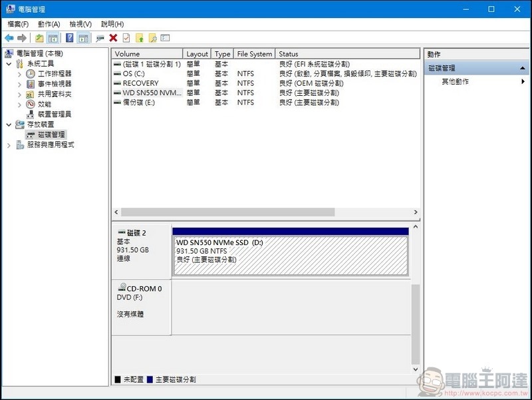
Task: Open the 檢視(V) menu
Action: click(80, 24)
